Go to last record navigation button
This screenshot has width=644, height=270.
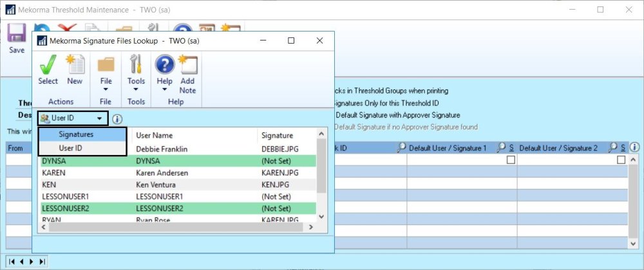[42, 262]
